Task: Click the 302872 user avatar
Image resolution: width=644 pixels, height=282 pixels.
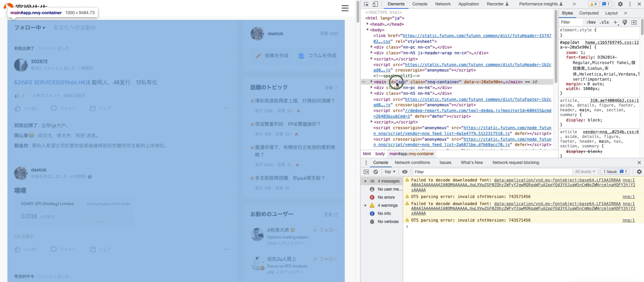Action: click(21, 65)
